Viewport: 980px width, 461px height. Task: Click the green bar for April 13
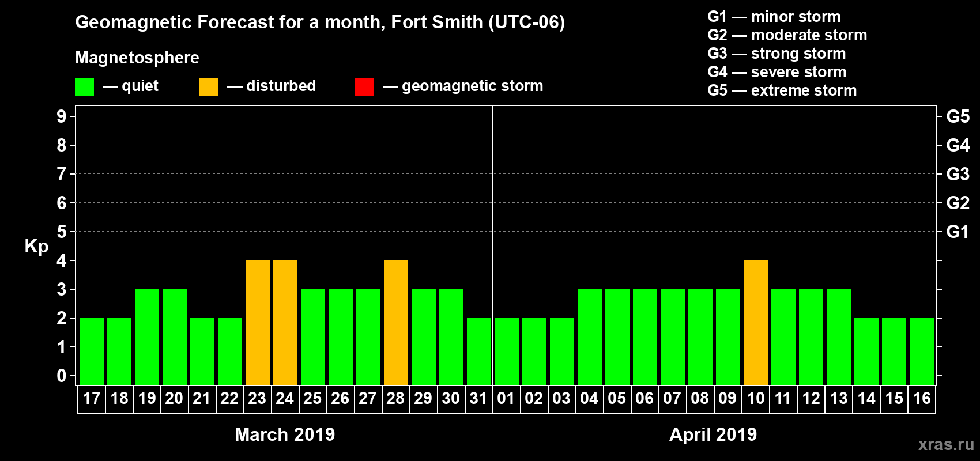(839, 337)
